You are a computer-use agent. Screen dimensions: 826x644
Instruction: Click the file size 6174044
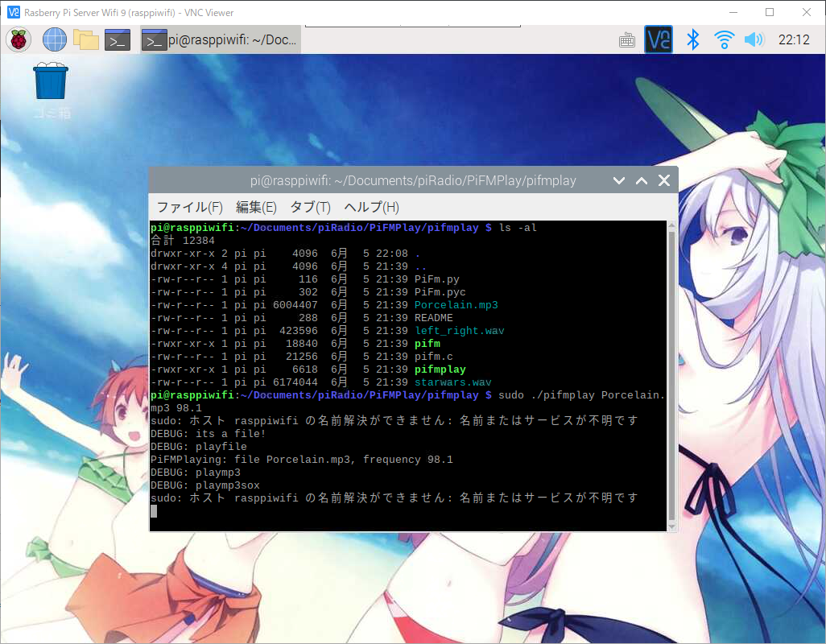click(295, 382)
